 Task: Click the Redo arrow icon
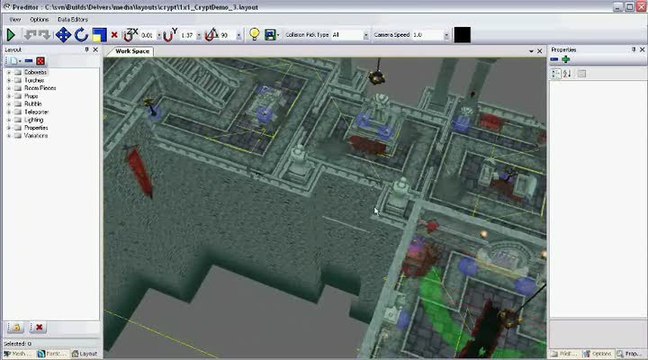pyautogui.click(x=44, y=35)
